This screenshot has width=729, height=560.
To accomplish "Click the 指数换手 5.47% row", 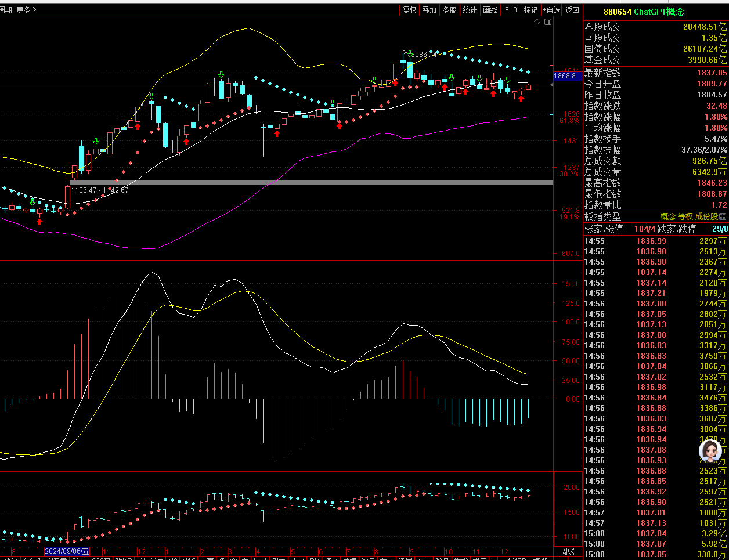I will click(656, 139).
